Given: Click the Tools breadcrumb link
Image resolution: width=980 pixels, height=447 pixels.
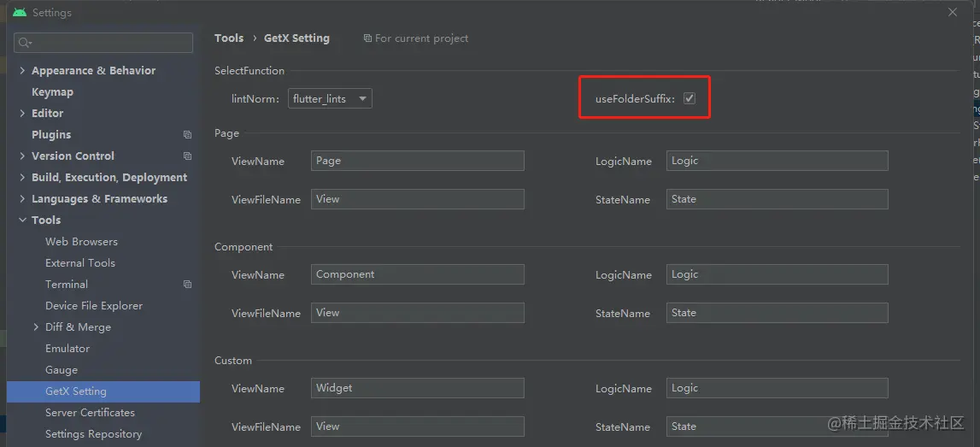Looking at the screenshot, I should pyautogui.click(x=229, y=38).
